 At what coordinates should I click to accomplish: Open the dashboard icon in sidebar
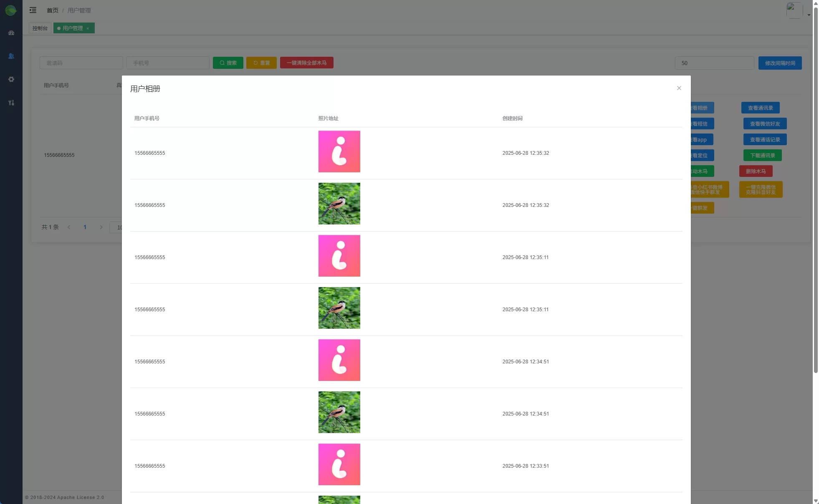click(x=11, y=33)
